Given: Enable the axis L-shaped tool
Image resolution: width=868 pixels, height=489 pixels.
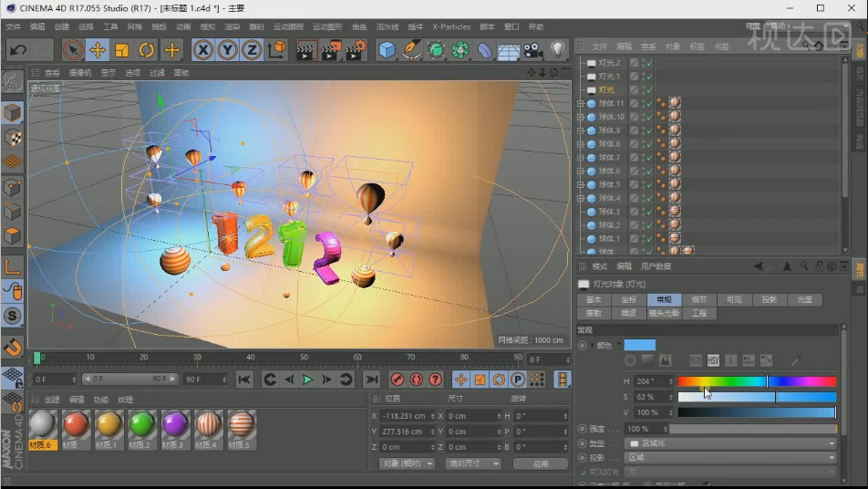Looking at the screenshot, I should point(12,267).
